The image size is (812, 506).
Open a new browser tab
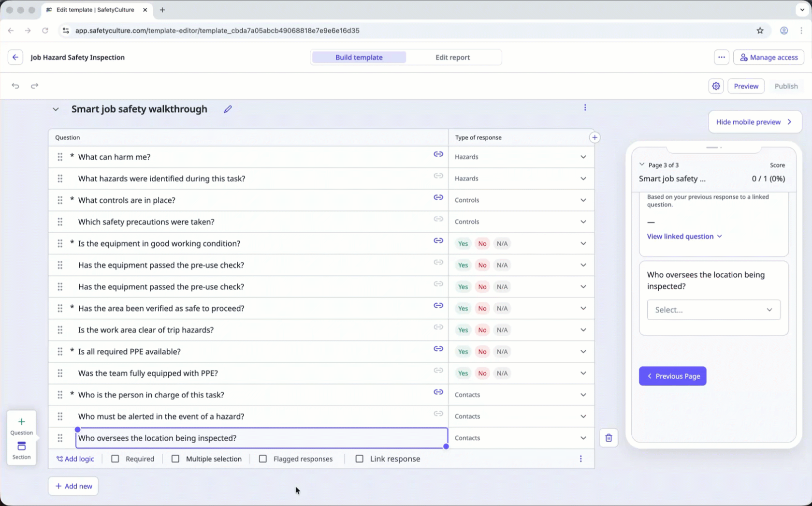pyautogui.click(x=162, y=10)
